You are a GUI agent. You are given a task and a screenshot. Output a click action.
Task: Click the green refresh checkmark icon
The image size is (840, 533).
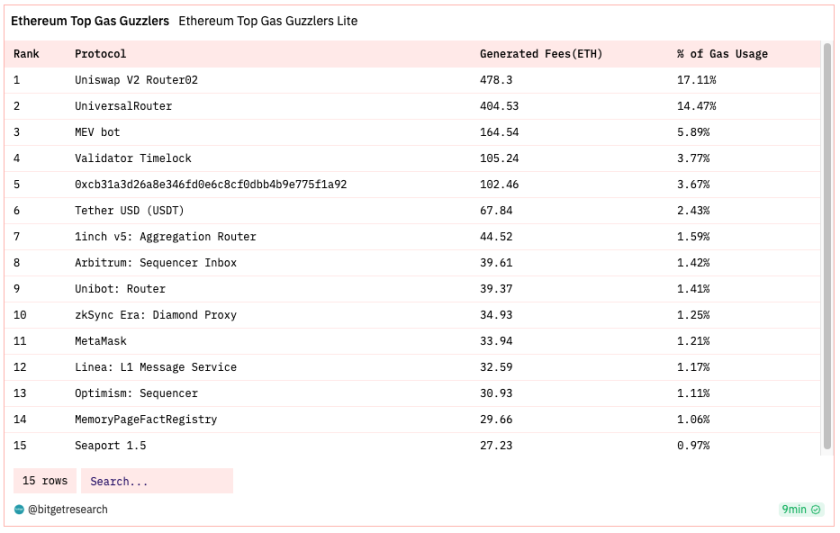tap(815, 509)
